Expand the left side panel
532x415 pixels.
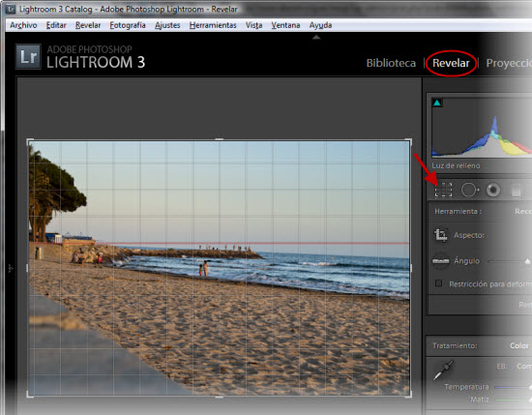11,268
